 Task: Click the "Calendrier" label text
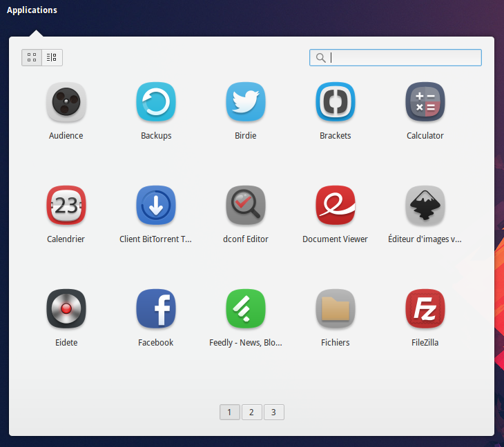pyautogui.click(x=66, y=239)
